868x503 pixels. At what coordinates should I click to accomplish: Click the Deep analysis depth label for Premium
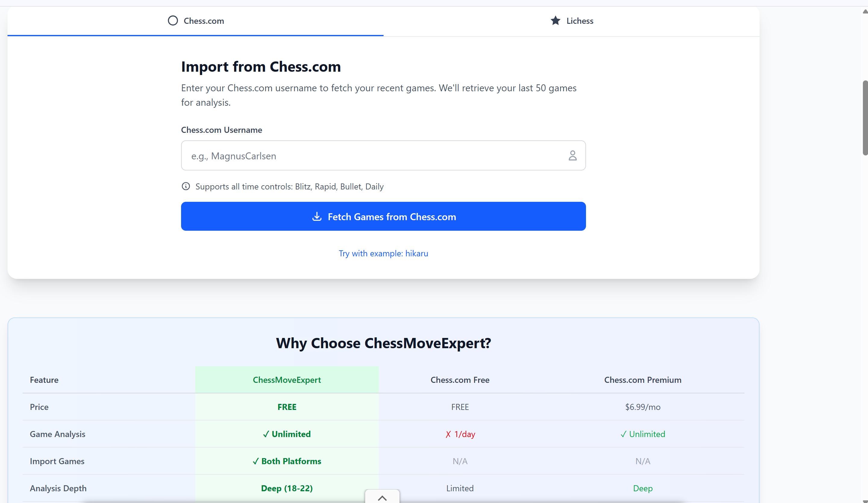642,488
